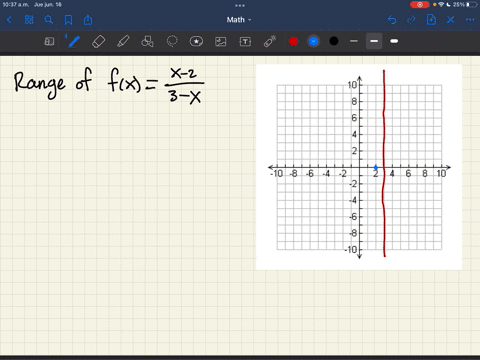The image size is (480, 360).
Task: Go back with the left chevron
Action: click(9, 20)
